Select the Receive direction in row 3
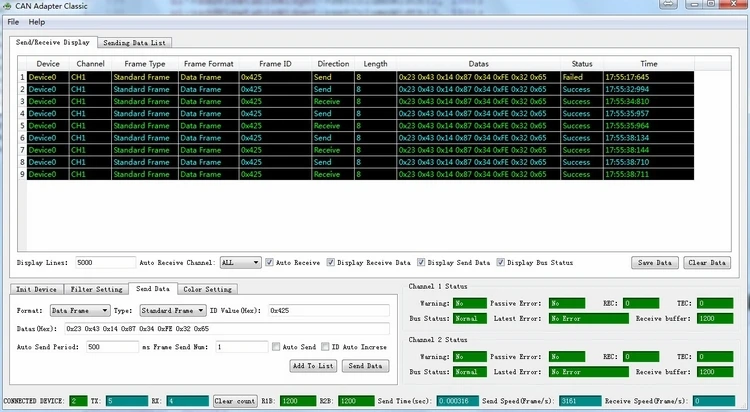750x412 pixels. (333, 101)
